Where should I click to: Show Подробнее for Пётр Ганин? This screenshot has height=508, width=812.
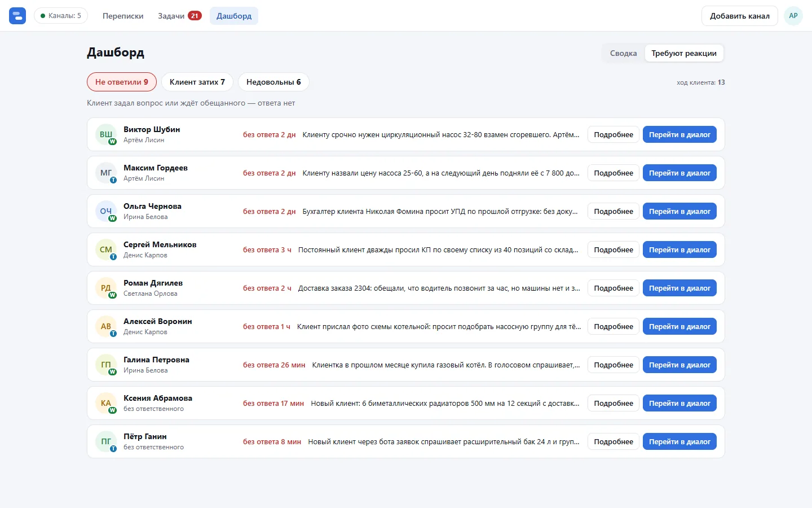pyautogui.click(x=614, y=441)
